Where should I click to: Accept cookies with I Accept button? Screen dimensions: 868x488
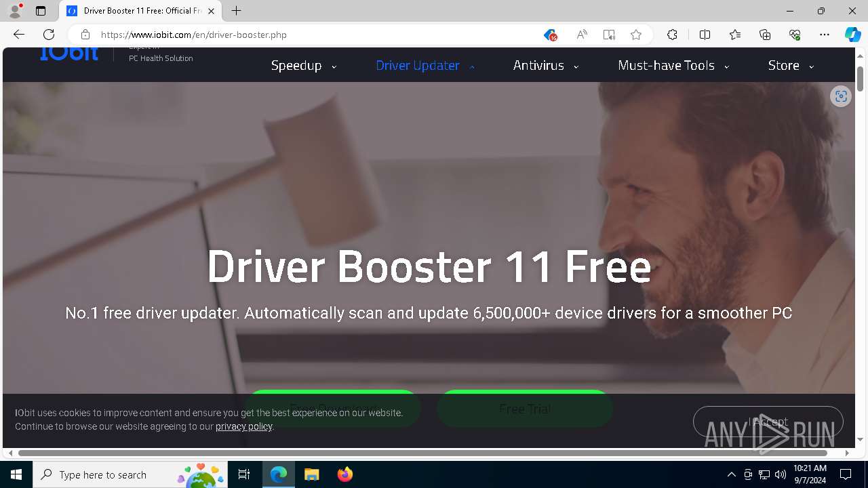[x=768, y=422]
